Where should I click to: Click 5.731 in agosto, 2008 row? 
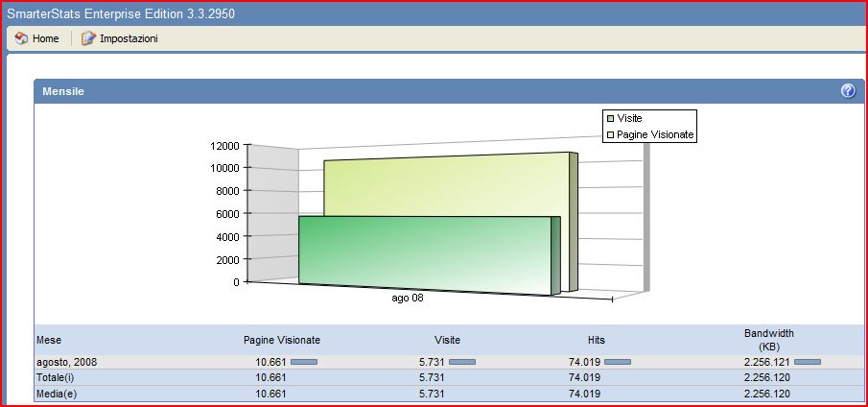432,362
